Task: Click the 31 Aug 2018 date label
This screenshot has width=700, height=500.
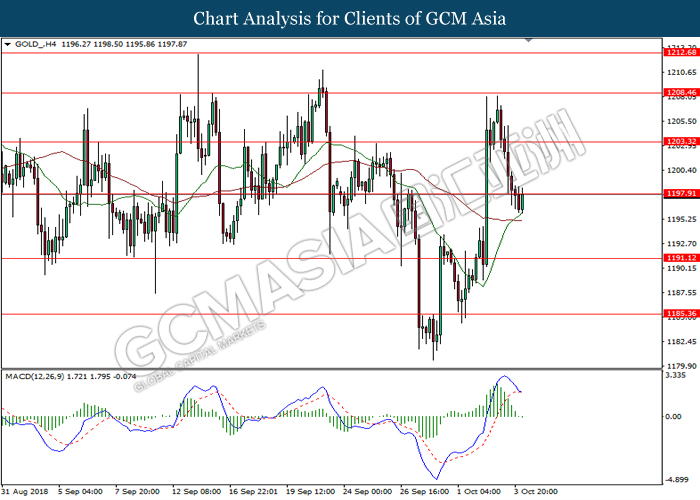Action: [25, 492]
